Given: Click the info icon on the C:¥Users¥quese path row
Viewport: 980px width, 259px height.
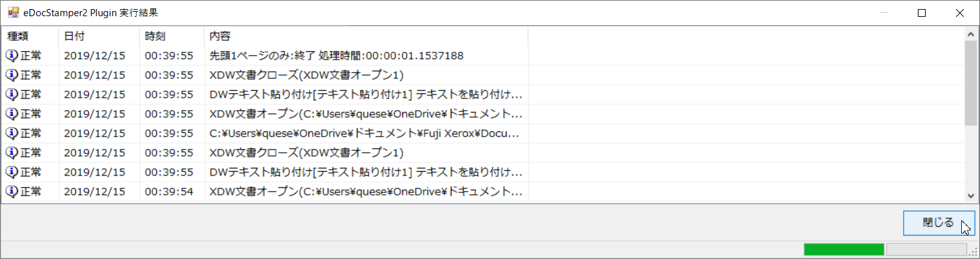Looking at the screenshot, I should pos(12,133).
